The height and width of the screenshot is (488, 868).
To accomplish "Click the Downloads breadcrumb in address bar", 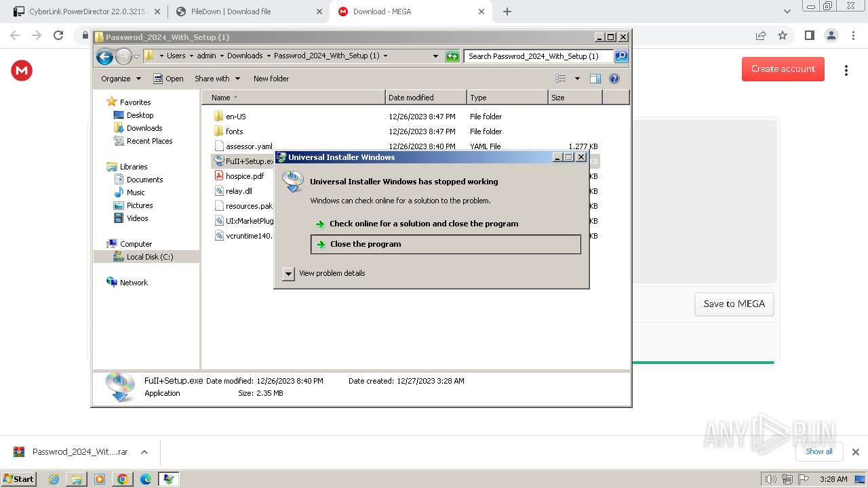I will coord(245,56).
